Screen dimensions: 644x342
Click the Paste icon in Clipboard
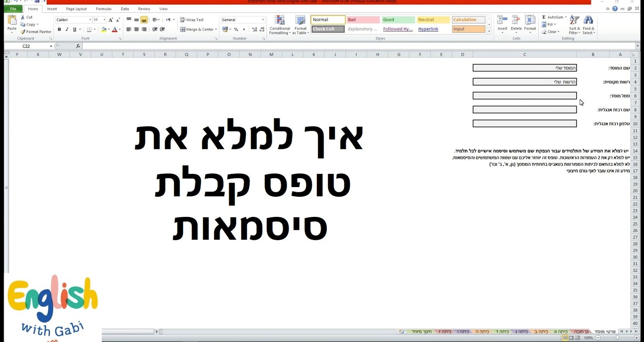click(12, 20)
